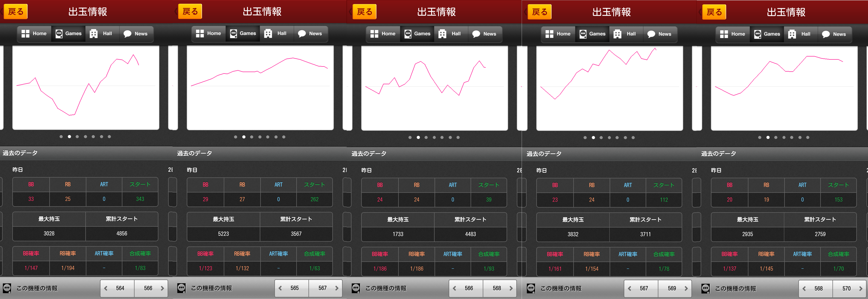Viewport: 868px width, 299px height.
Task: Tap 戻る in the panel with 最大持玉 3028
Action: (x=16, y=12)
